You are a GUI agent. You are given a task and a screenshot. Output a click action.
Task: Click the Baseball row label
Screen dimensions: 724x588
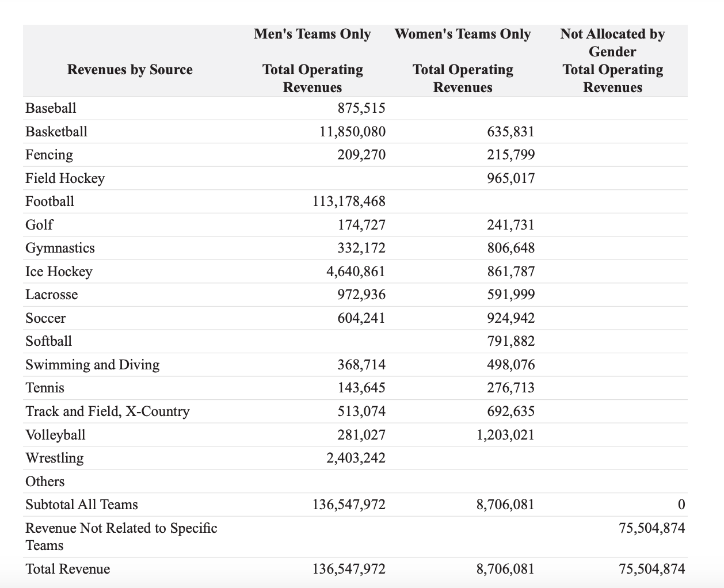coord(51,108)
